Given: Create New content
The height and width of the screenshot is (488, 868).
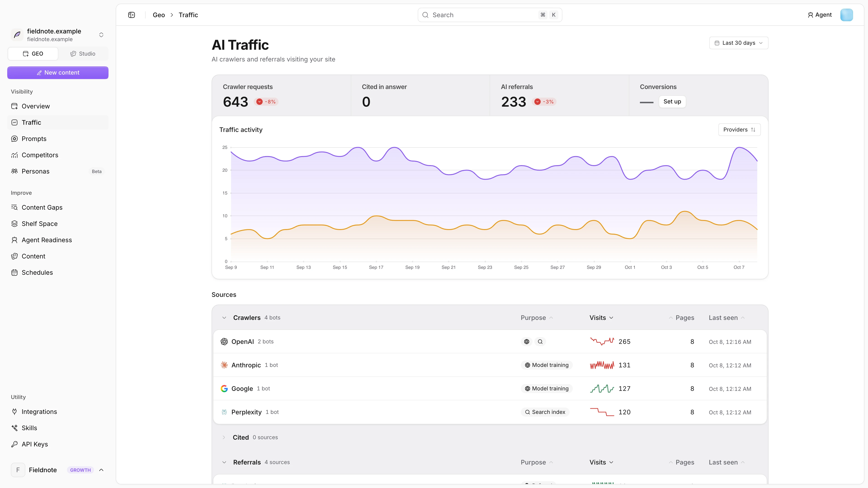Looking at the screenshot, I should point(58,73).
